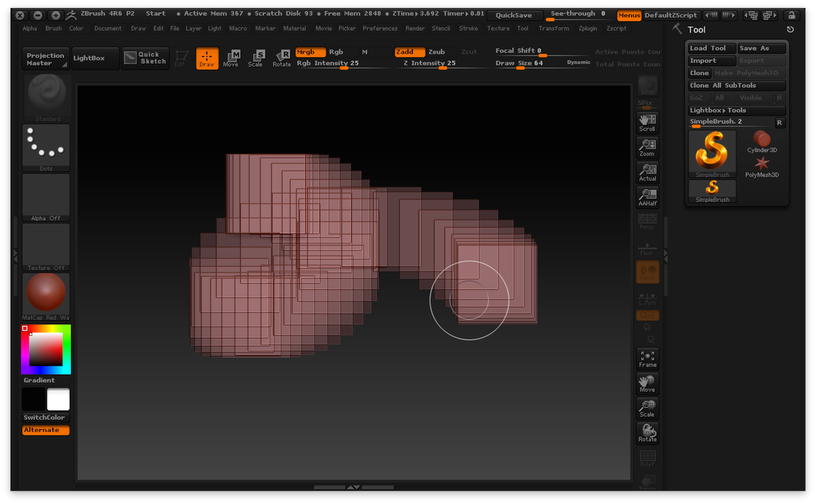This screenshot has height=504, width=816.
Task: Open the Dots stroke type selector
Action: tap(47, 147)
